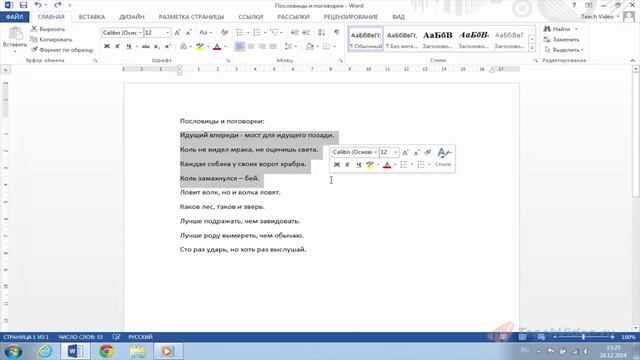Toggle bold (Ж) in the ribbon
The width and height of the screenshot is (640, 360).
click(x=107, y=47)
